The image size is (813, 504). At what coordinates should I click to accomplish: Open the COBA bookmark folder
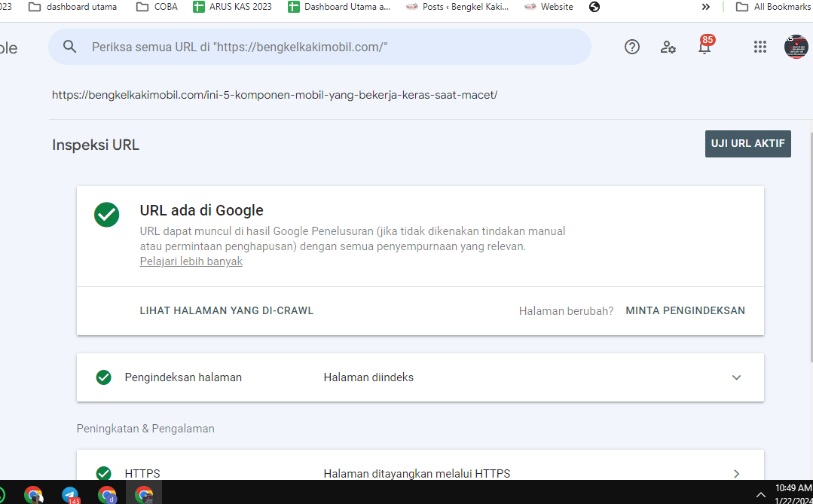tap(157, 7)
